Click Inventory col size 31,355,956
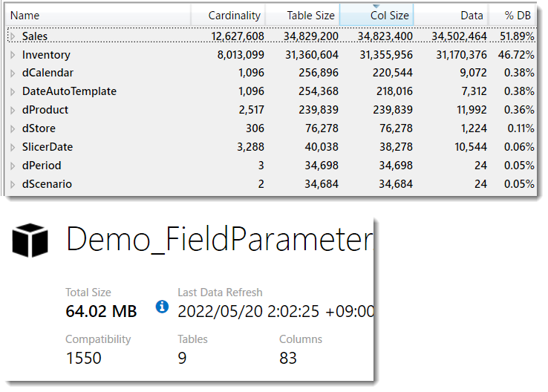Screen dimensions: 548x392 point(386,55)
